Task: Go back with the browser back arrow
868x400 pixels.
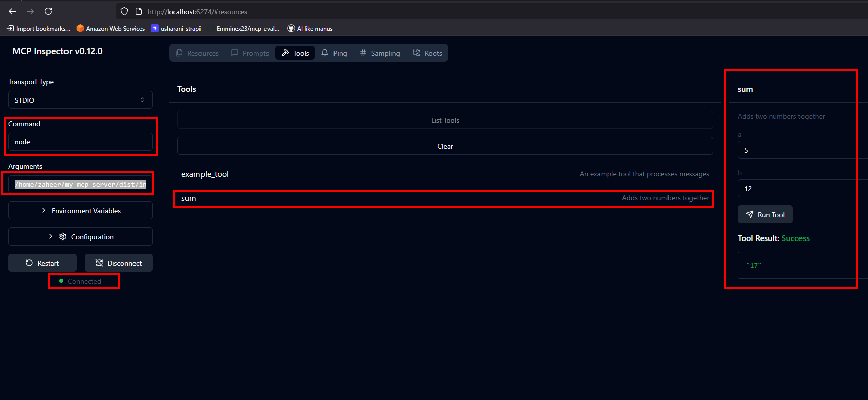Action: [12, 11]
